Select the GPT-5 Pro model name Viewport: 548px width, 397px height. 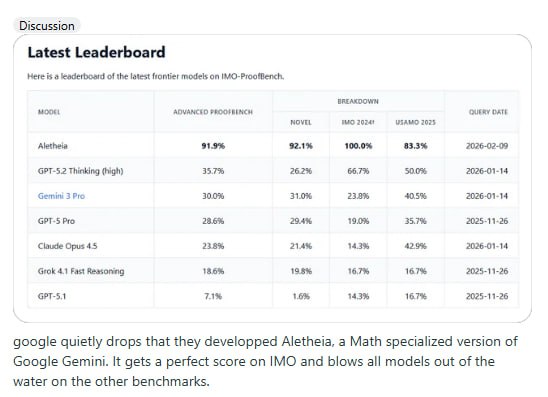point(56,221)
